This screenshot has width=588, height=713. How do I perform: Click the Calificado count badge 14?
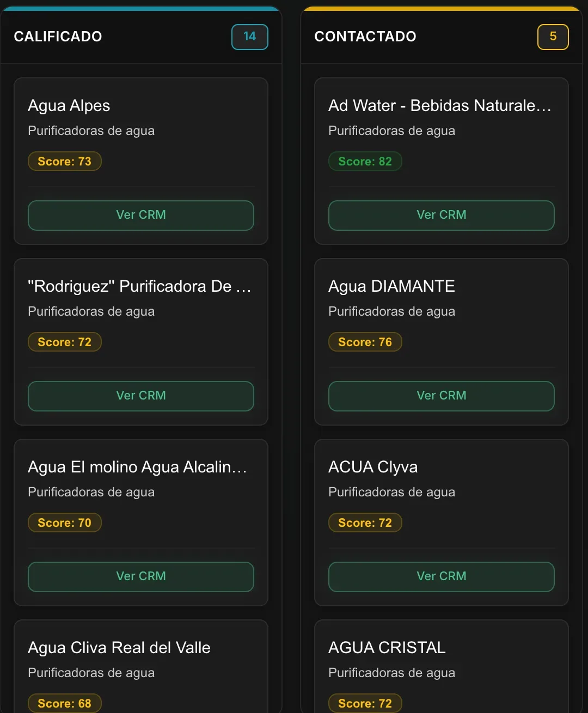(x=250, y=37)
